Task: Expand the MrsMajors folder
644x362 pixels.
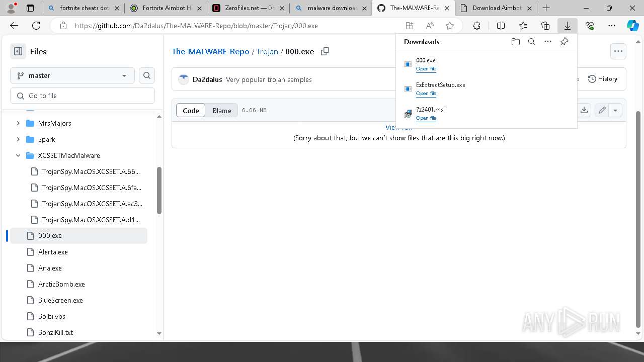Action: click(18, 123)
